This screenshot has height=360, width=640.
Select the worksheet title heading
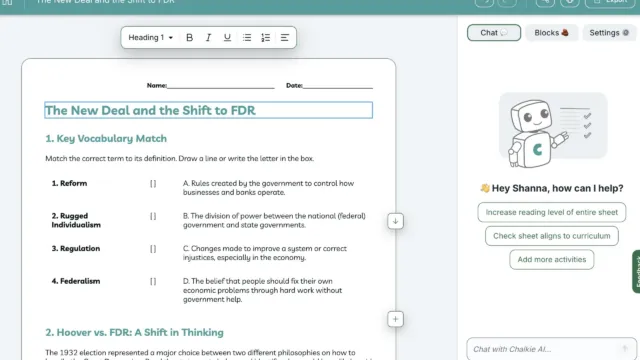point(209,110)
